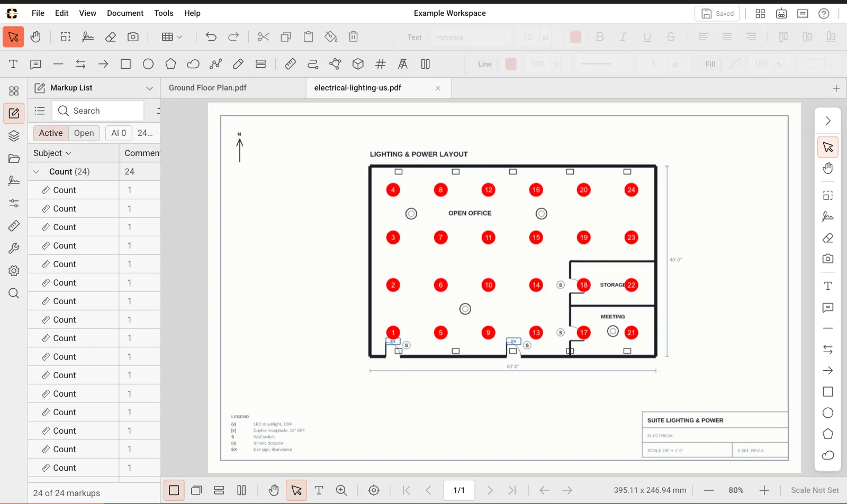The width and height of the screenshot is (847, 504).
Task: Select the Length measurement ruler tool
Action: (x=290, y=64)
